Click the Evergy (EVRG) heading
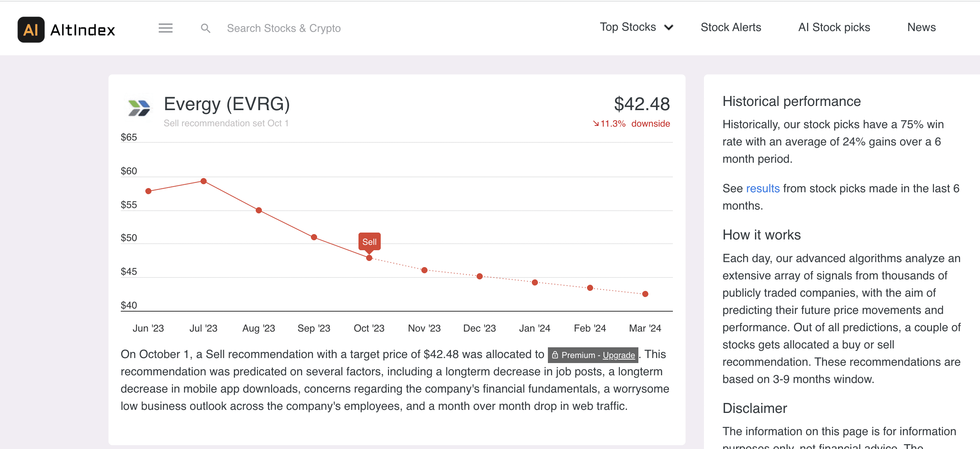 (x=227, y=104)
